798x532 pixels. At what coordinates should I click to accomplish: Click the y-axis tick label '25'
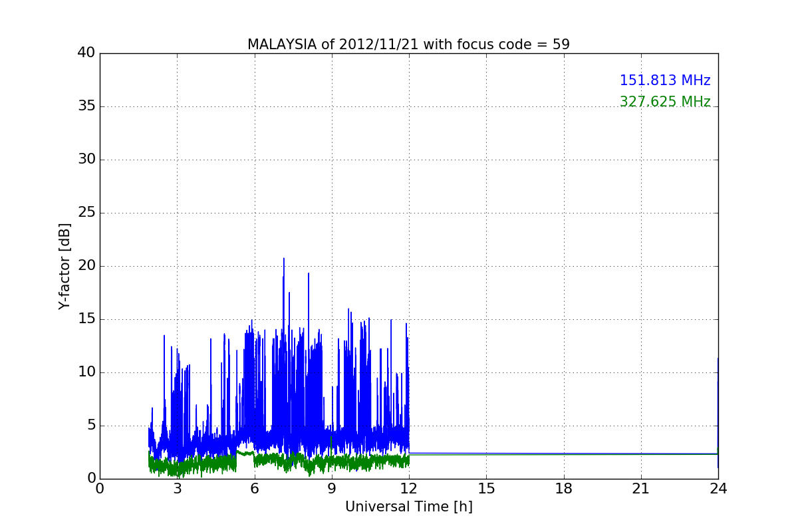coord(86,213)
